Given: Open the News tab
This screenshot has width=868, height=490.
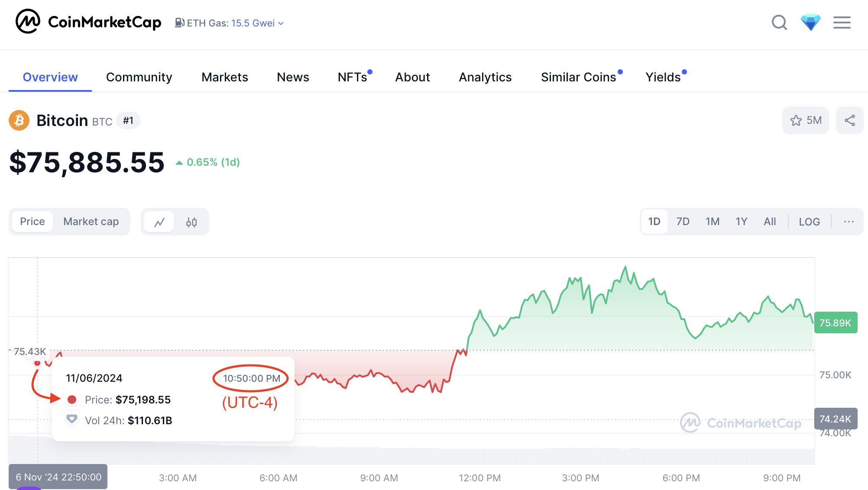Looking at the screenshot, I should [293, 77].
